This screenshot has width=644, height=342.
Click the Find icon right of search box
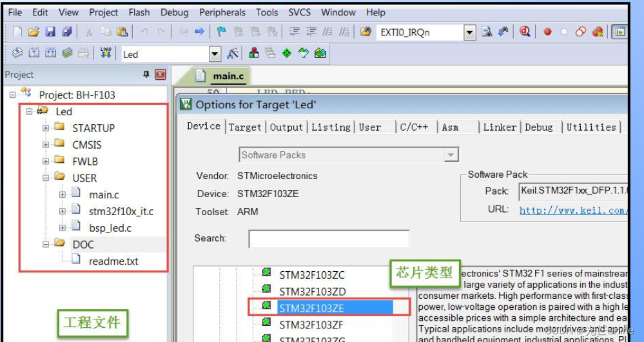(487, 32)
